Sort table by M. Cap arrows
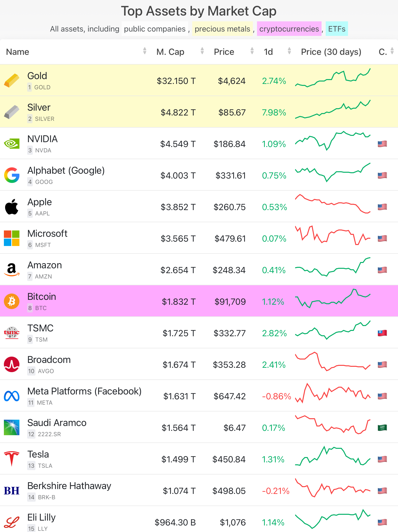The image size is (398, 532). click(x=202, y=51)
